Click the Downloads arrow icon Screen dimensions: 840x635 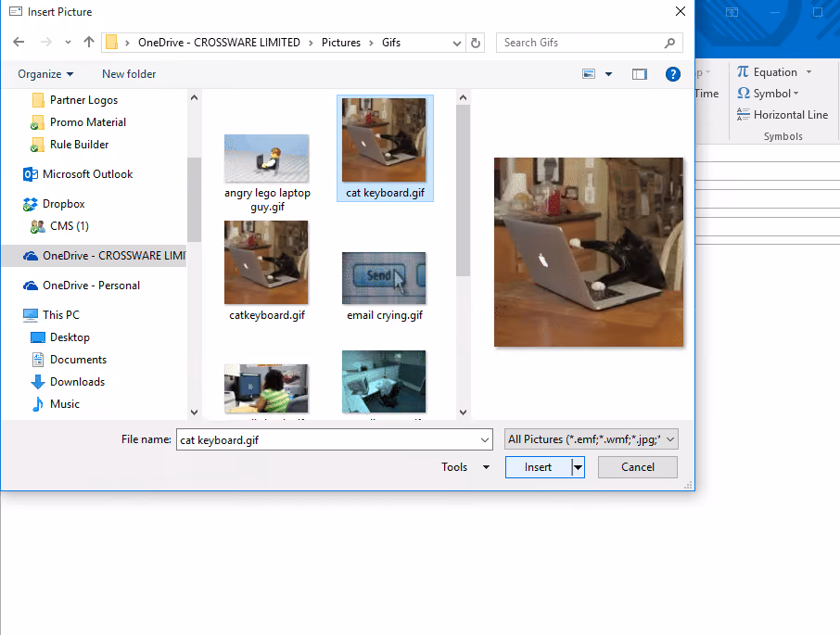(x=37, y=382)
